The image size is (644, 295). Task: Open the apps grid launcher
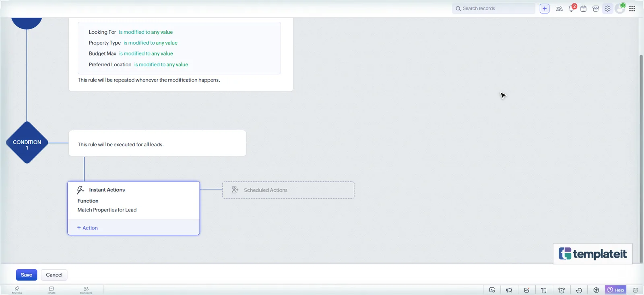(x=632, y=8)
